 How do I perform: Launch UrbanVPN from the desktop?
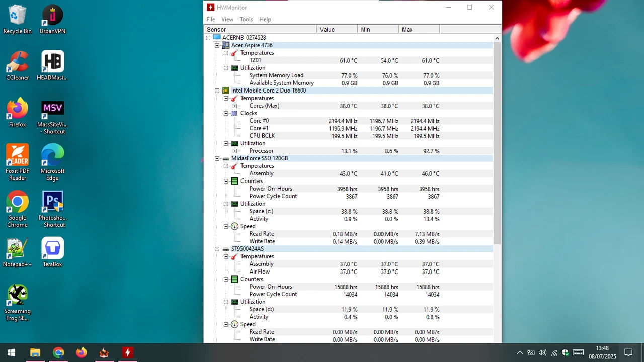52,19
